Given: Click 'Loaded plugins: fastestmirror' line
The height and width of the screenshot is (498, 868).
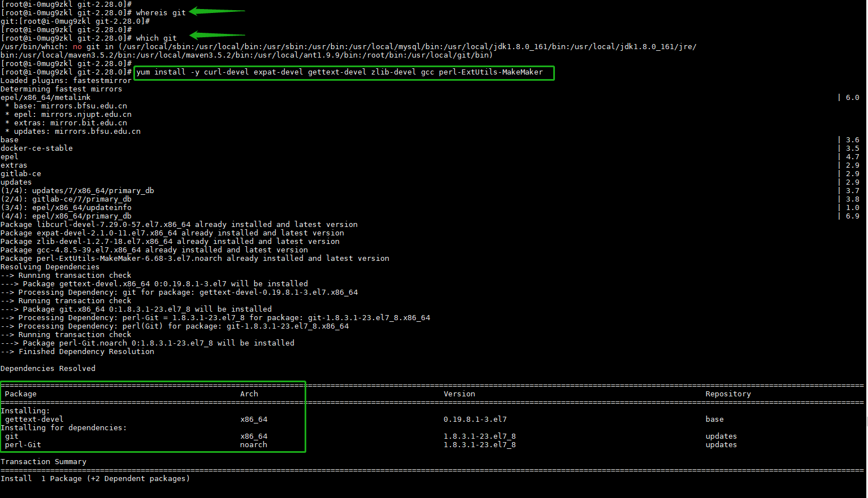Looking at the screenshot, I should 66,81.
